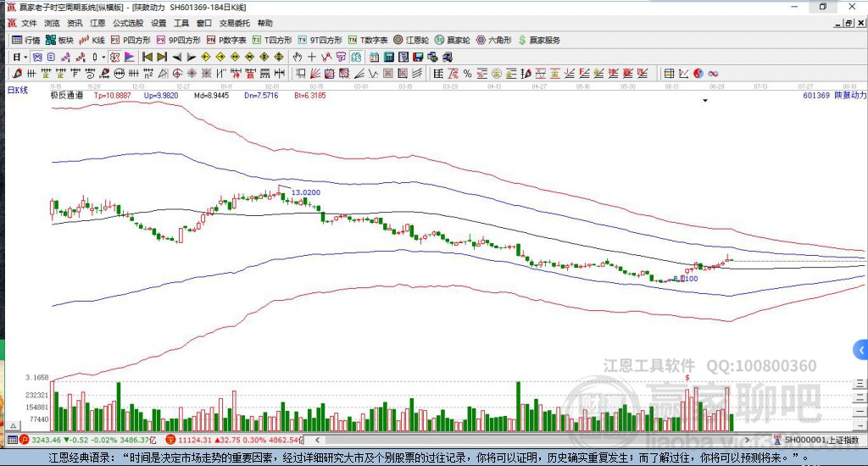The height and width of the screenshot is (466, 868).
Task: Open the 文件 menu
Action: point(29,23)
